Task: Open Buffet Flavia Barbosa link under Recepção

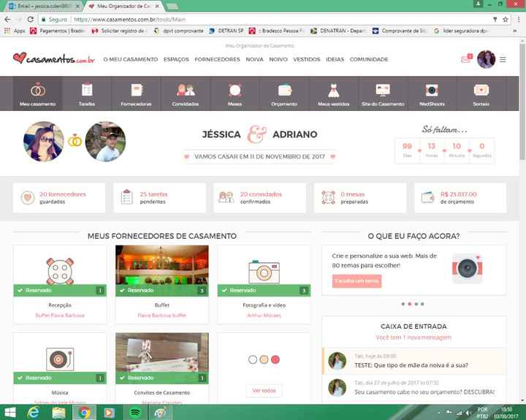Action: (60, 316)
